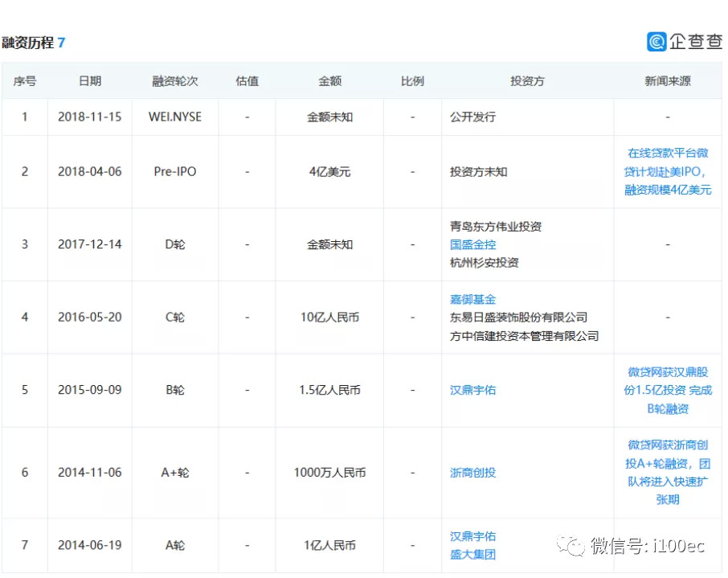Select the Pre-IPO round cell

pos(175,171)
